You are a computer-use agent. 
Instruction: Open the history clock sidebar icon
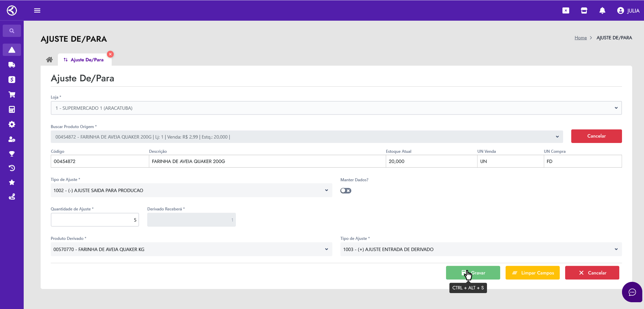point(12,168)
